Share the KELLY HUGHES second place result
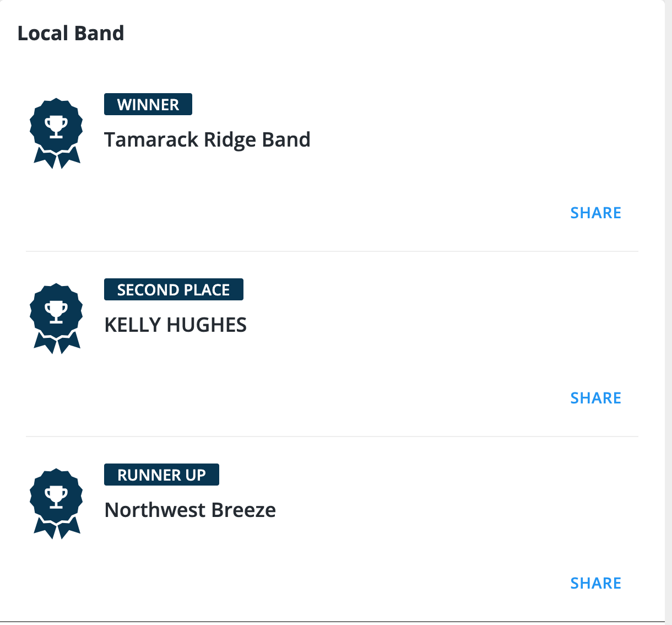Image resolution: width=672 pixels, height=625 pixels. (x=595, y=398)
